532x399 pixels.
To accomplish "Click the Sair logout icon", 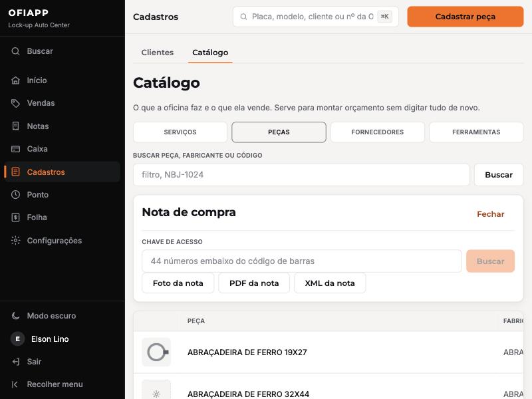I will point(15,362).
